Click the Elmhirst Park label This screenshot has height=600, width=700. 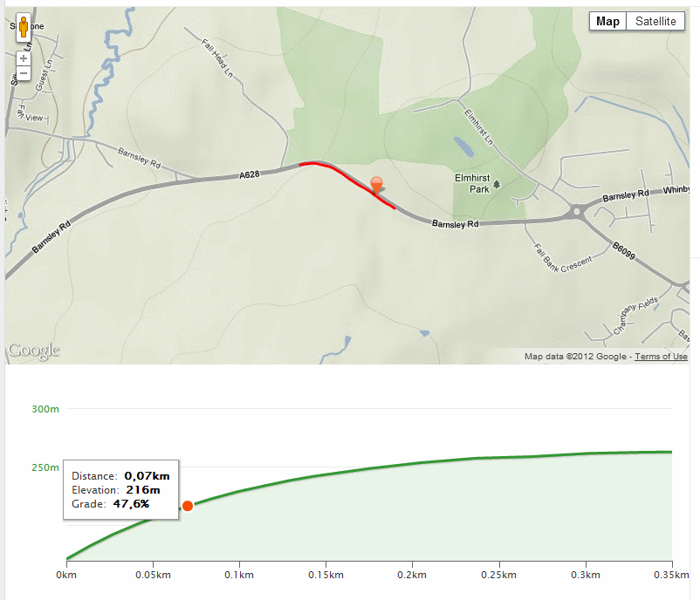click(472, 183)
